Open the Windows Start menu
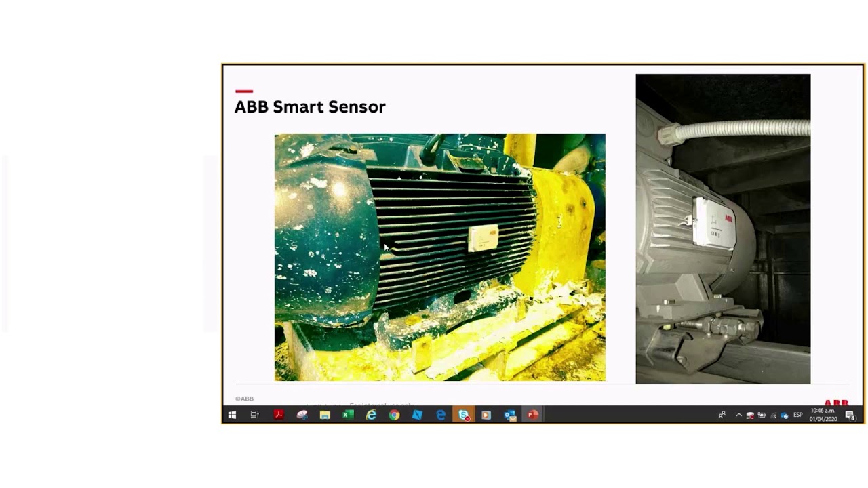The image size is (868, 488). tap(232, 415)
